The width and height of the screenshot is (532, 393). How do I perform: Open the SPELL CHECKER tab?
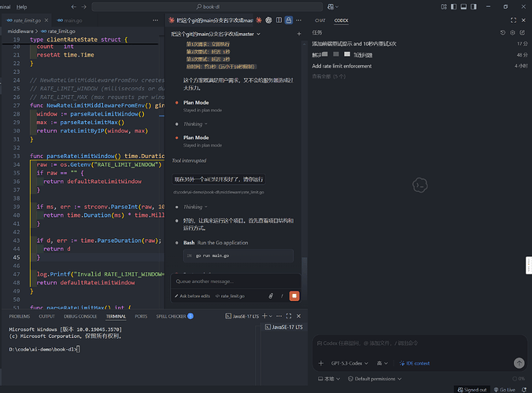(x=175, y=317)
